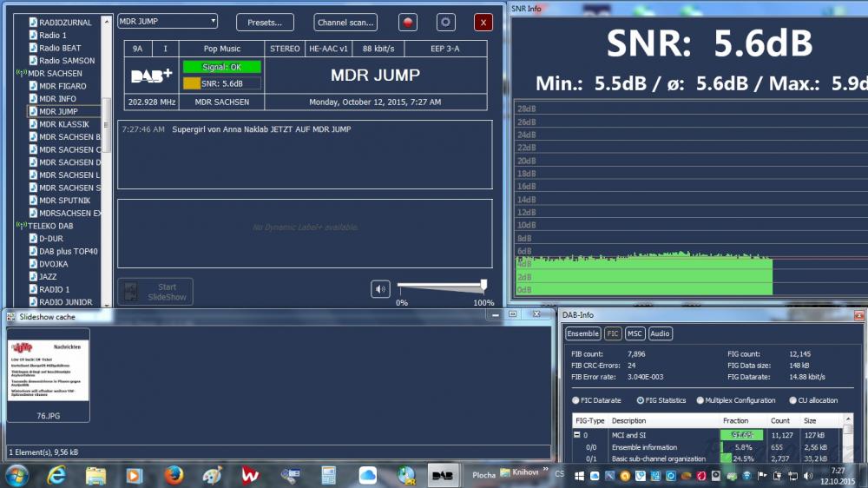The image size is (868, 488).
Task: Select FIC Datarate radio option
Action: tap(575, 400)
